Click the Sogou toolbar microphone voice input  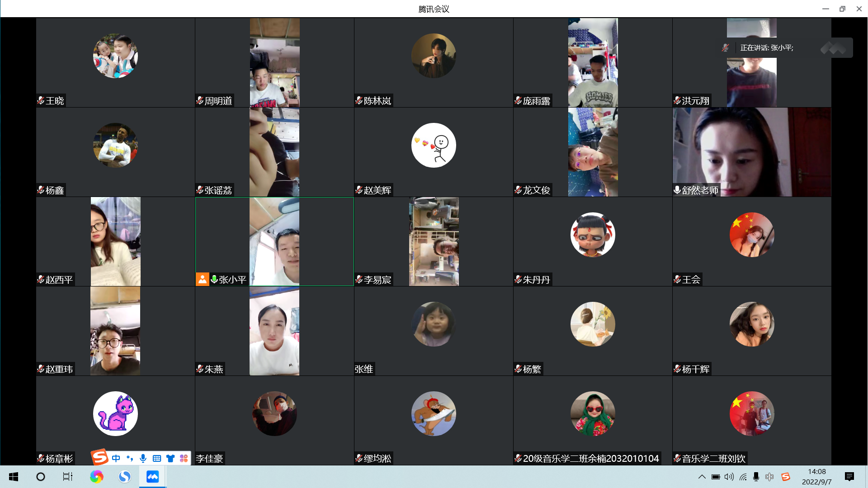(143, 458)
